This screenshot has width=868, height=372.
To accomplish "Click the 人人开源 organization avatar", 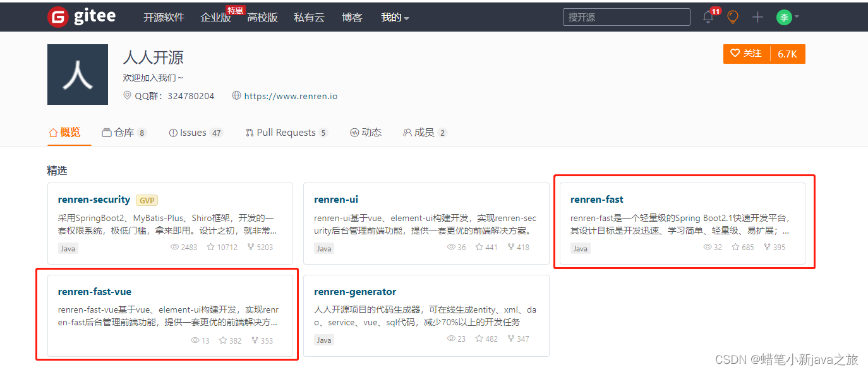I will pos(78,75).
